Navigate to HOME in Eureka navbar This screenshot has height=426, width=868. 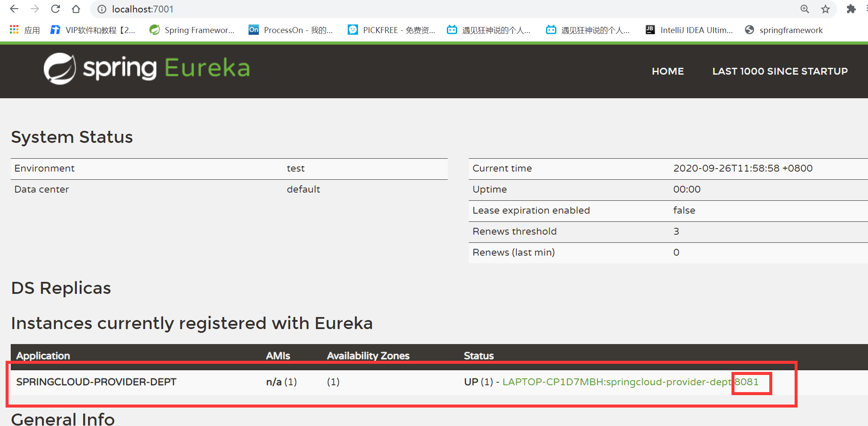[x=668, y=71]
